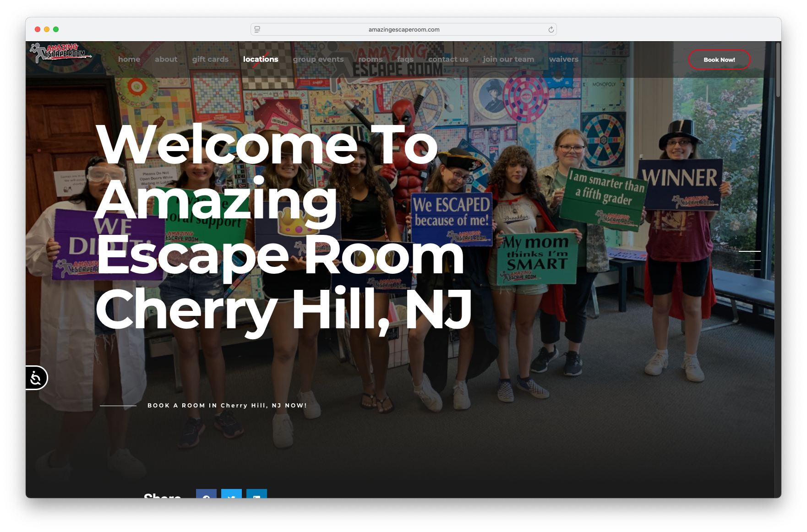Reload the page with the refresh icon
Image resolution: width=807 pixels, height=532 pixels.
coord(551,30)
